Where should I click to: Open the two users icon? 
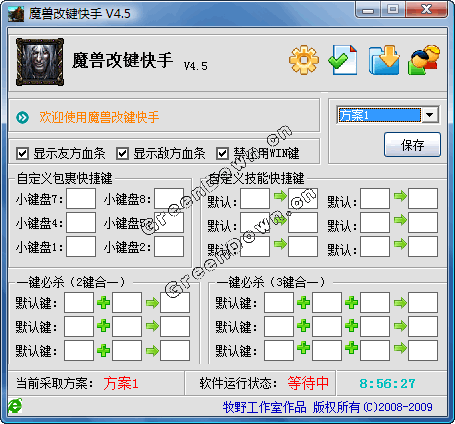(x=424, y=60)
